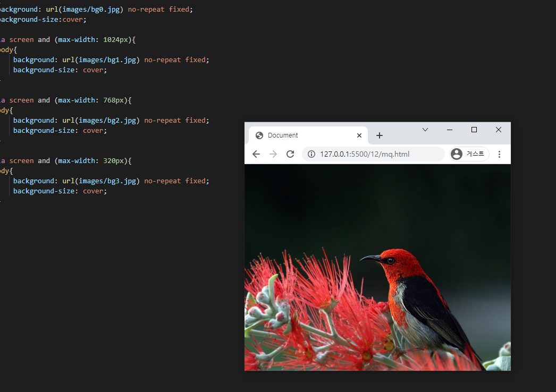Click the guest profile avatar icon
Viewport: 556px width, 392px height.
click(x=456, y=154)
